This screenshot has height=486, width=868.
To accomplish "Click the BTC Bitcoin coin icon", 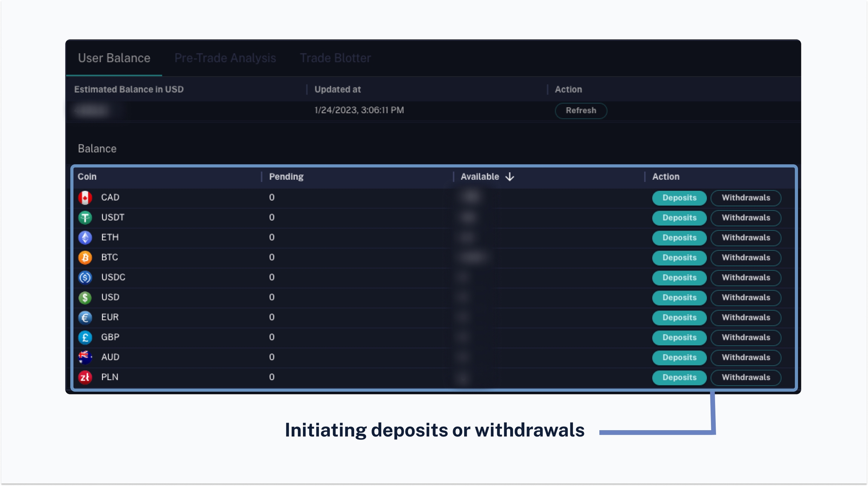I will [x=85, y=258].
